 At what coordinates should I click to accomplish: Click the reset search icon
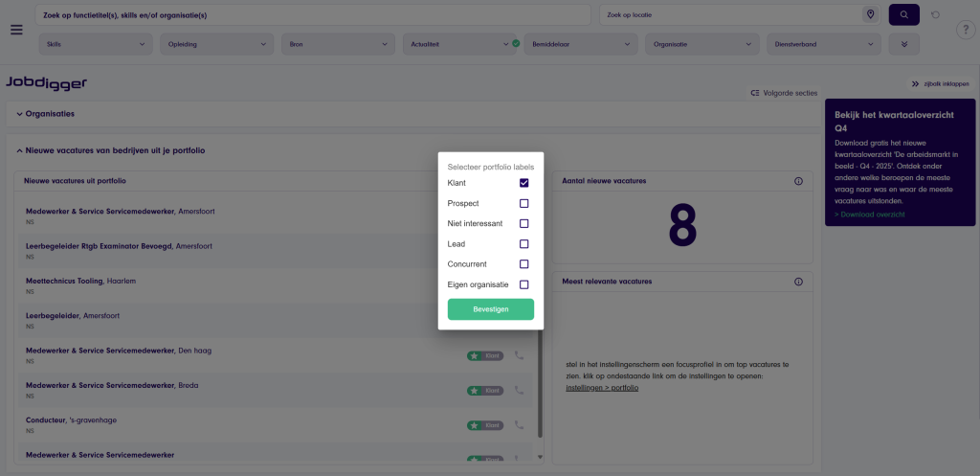935,14
